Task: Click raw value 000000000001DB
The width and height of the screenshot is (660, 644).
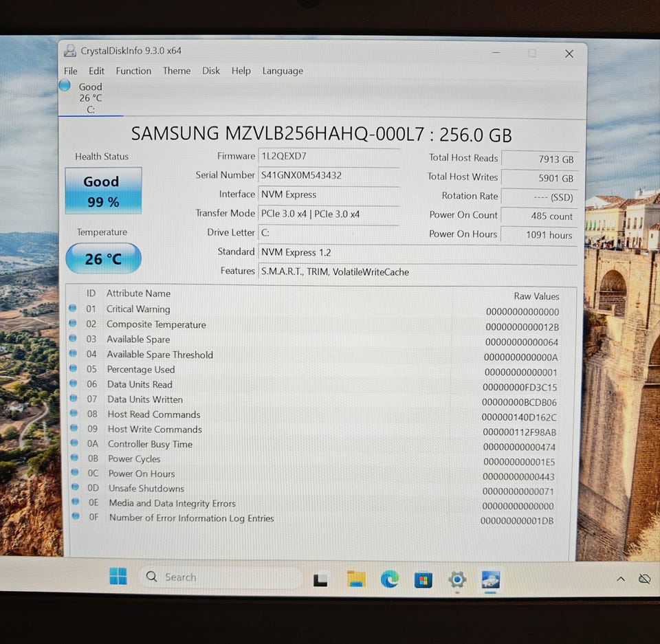Action: pos(517,521)
